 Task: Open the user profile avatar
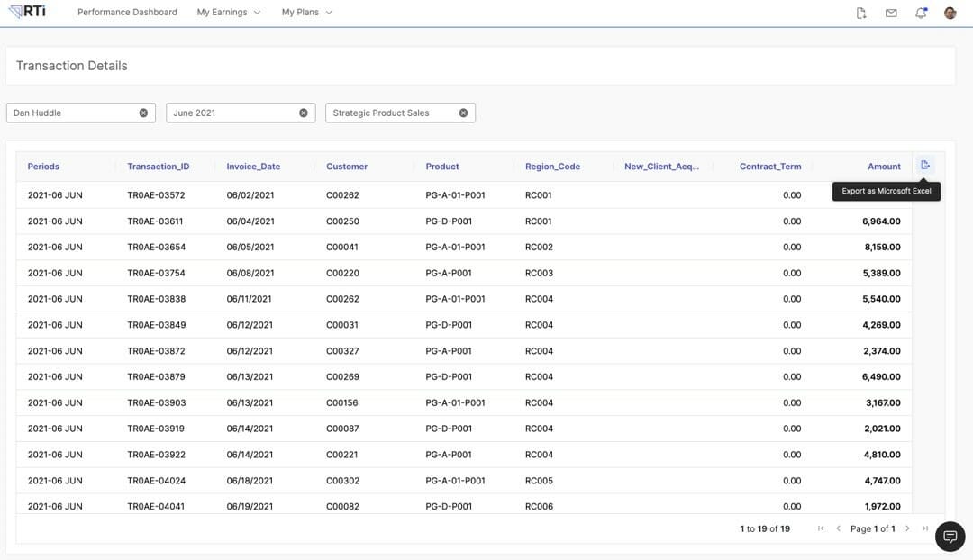pos(950,13)
